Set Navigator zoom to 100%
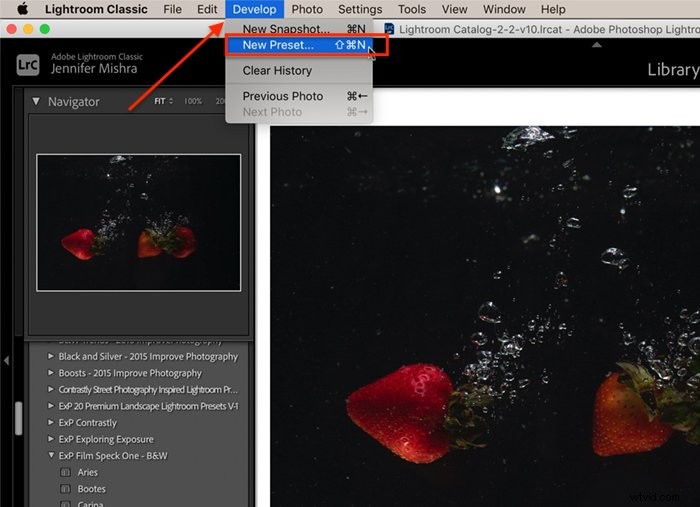This screenshot has width=700, height=507. point(193,101)
